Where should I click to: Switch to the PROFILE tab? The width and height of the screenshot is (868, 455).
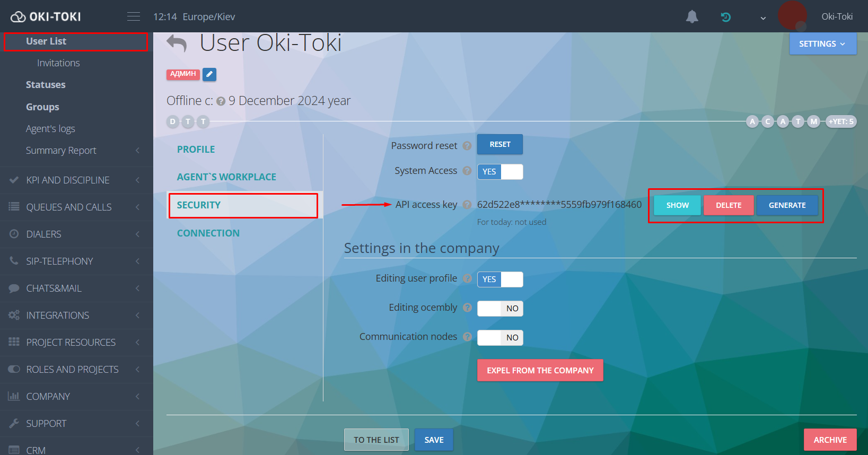196,150
